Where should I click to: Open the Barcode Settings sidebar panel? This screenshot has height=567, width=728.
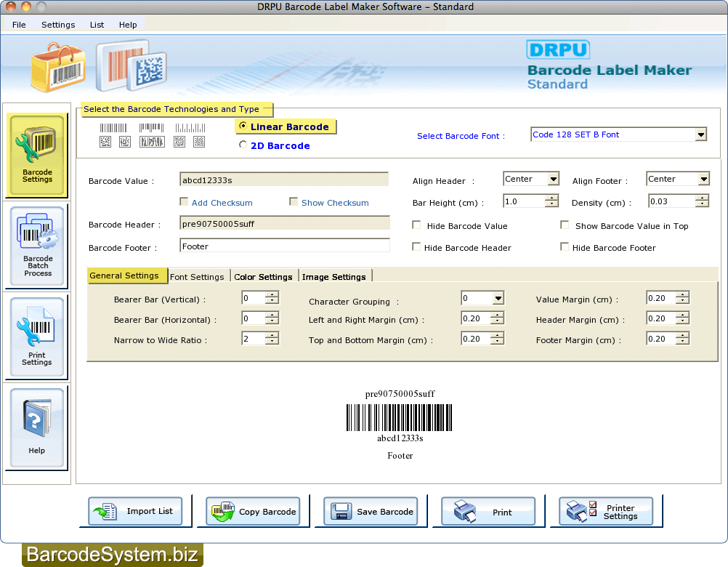tap(37, 156)
